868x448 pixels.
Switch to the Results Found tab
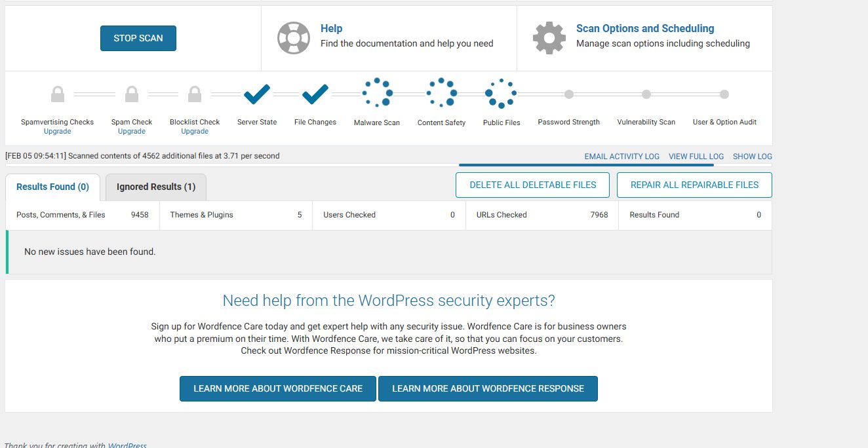tap(52, 187)
